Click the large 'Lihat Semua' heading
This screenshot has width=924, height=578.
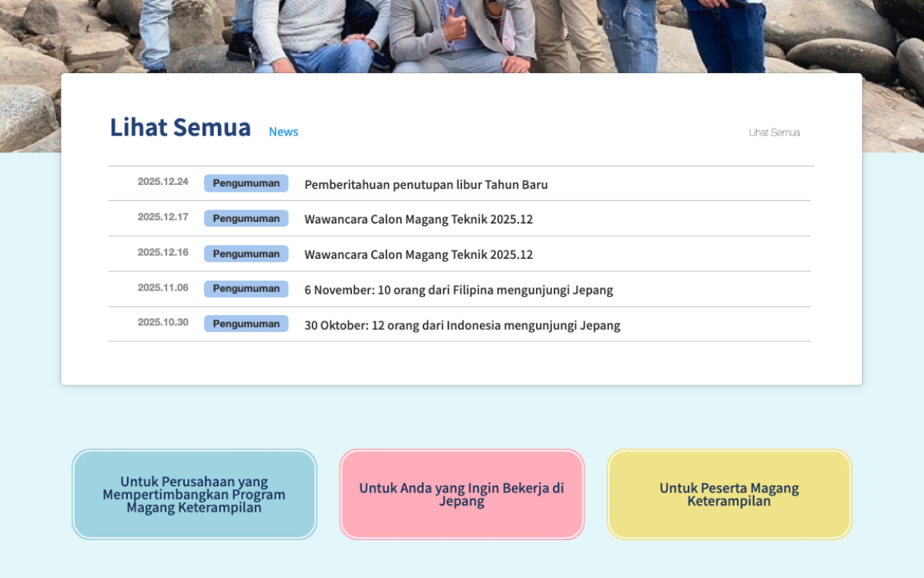[x=180, y=128]
